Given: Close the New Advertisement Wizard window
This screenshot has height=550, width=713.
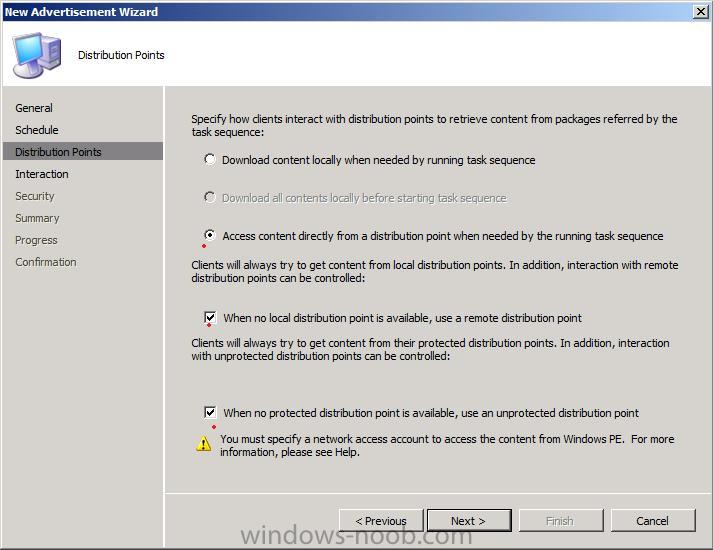Looking at the screenshot, I should pos(700,11).
